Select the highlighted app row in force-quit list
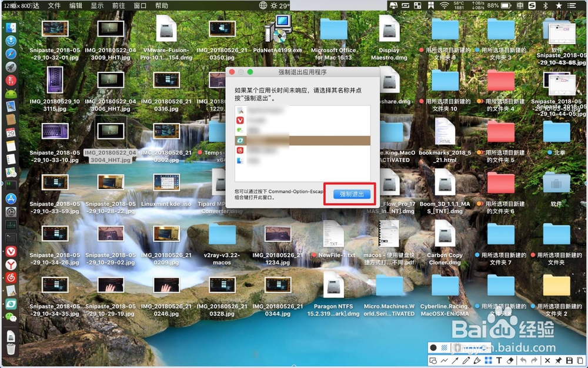588x368 pixels. coord(303,141)
